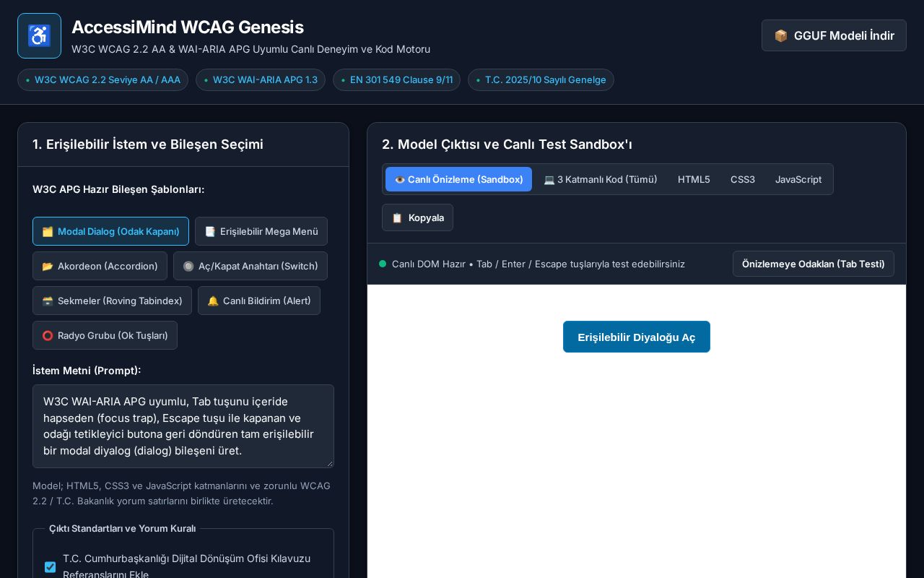The height and width of the screenshot is (578, 924).
Task: Open the CSS3 tab
Action: [743, 179]
